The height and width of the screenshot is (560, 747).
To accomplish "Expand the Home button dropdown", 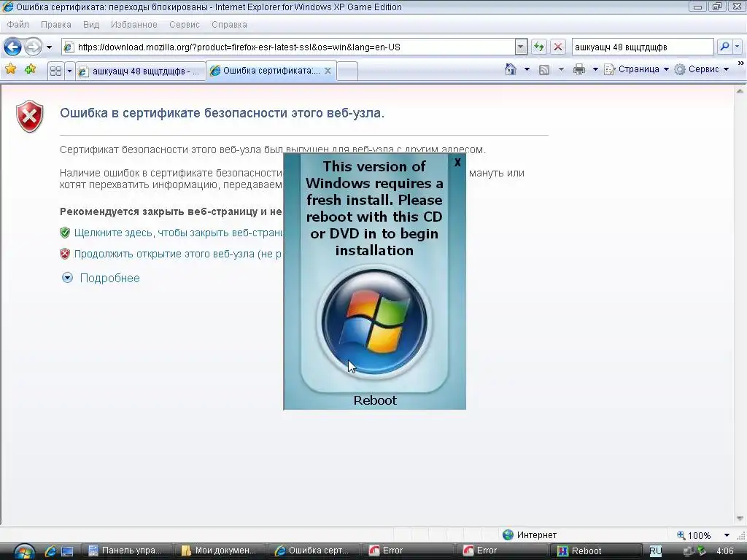I will 527,69.
